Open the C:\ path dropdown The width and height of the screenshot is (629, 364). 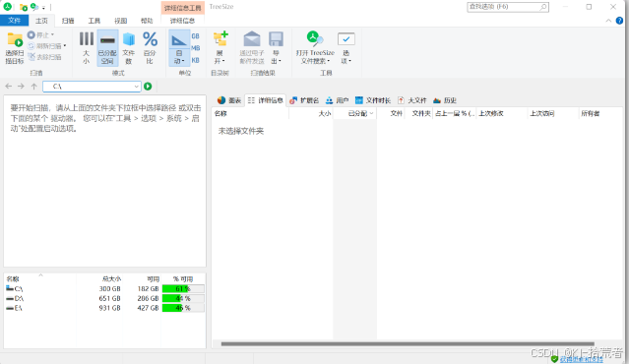coord(137,87)
